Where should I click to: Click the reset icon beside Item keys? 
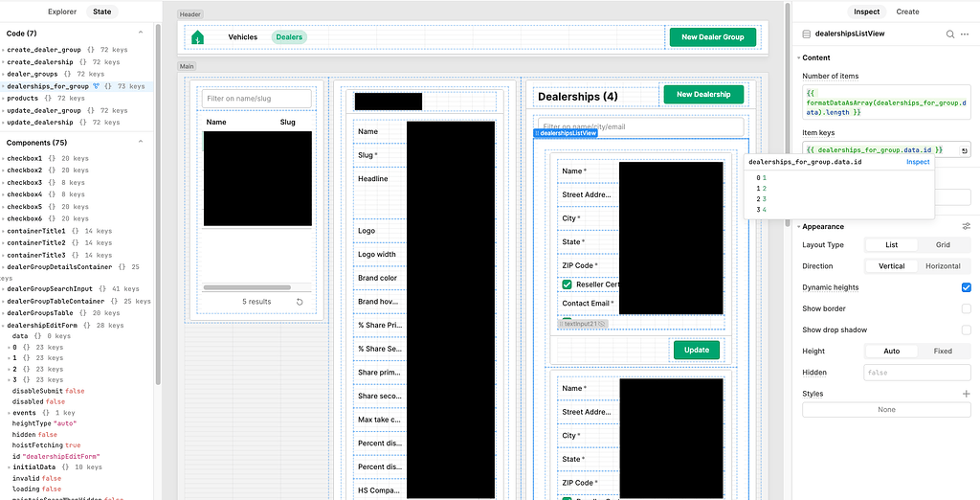point(965,150)
